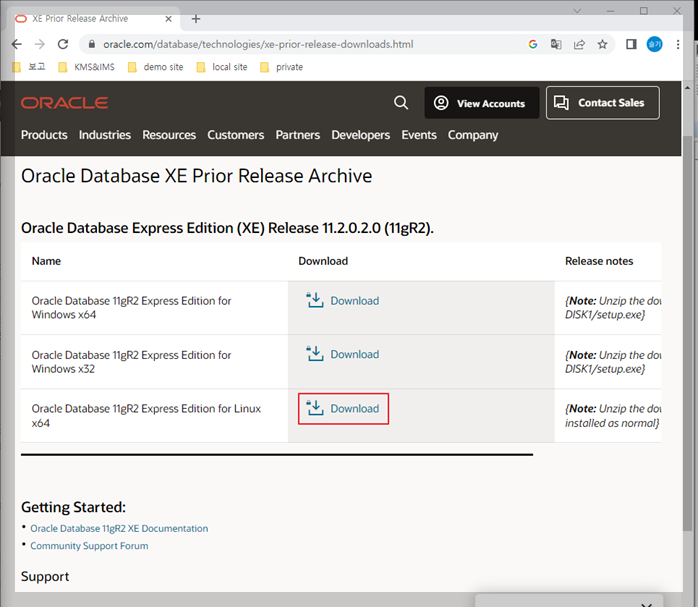
Task: Open the Events menu
Action: pos(419,135)
